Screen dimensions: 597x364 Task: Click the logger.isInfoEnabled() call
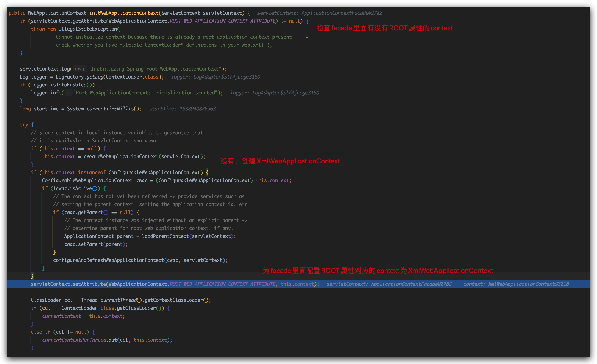pos(62,85)
